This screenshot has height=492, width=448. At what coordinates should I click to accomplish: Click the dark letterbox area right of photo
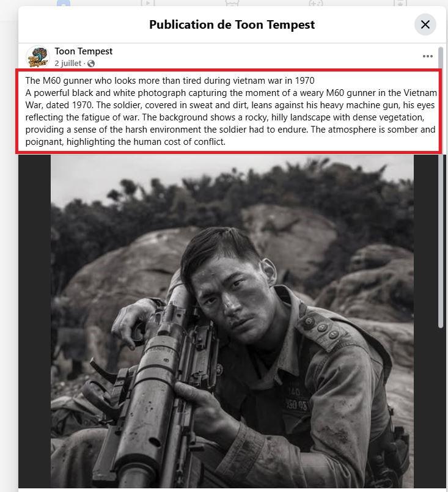click(x=426, y=321)
